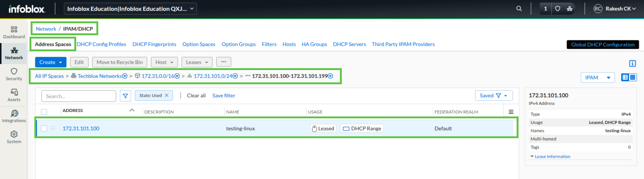Open the network topology icon in header
This screenshot has width=644, height=179.
pyautogui.click(x=569, y=9)
